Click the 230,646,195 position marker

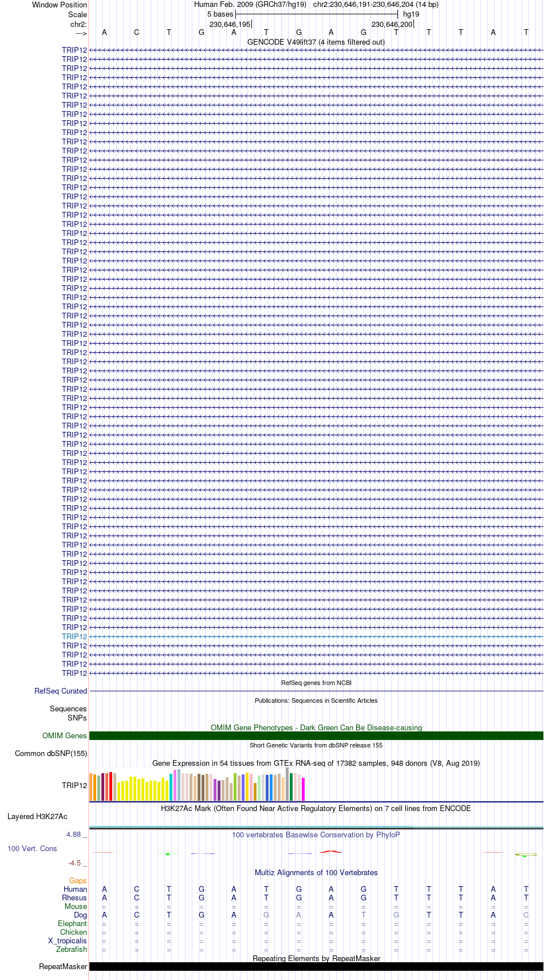coord(230,24)
